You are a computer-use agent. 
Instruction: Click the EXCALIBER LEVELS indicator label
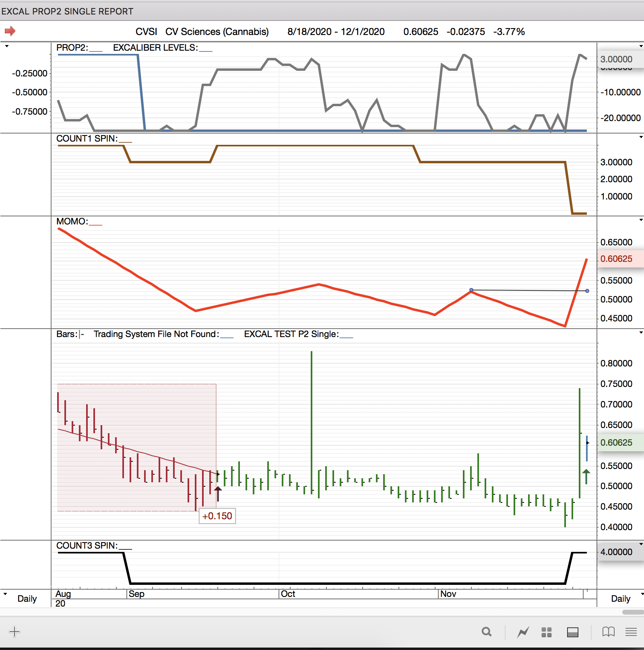point(155,48)
